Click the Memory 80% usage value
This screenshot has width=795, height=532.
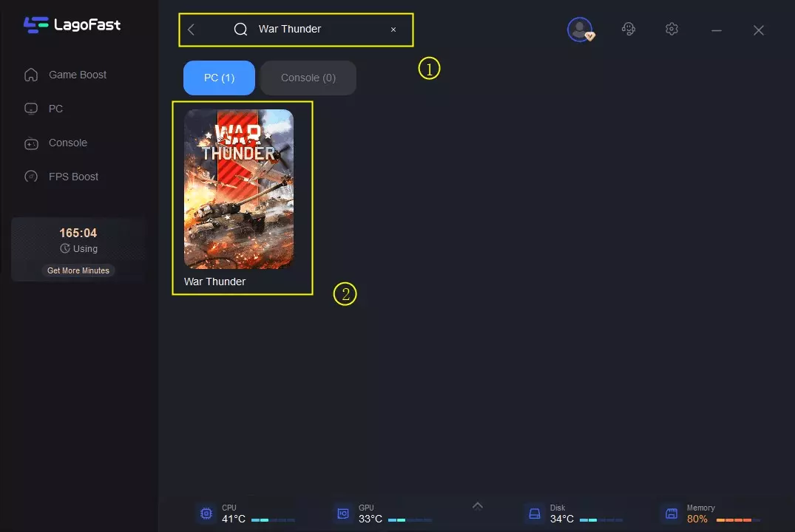(697, 519)
